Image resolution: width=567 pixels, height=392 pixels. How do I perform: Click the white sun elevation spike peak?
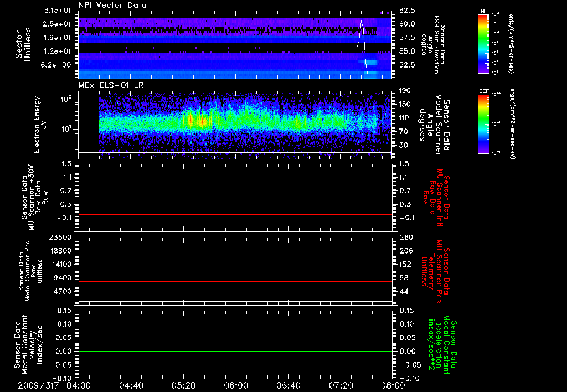point(362,22)
